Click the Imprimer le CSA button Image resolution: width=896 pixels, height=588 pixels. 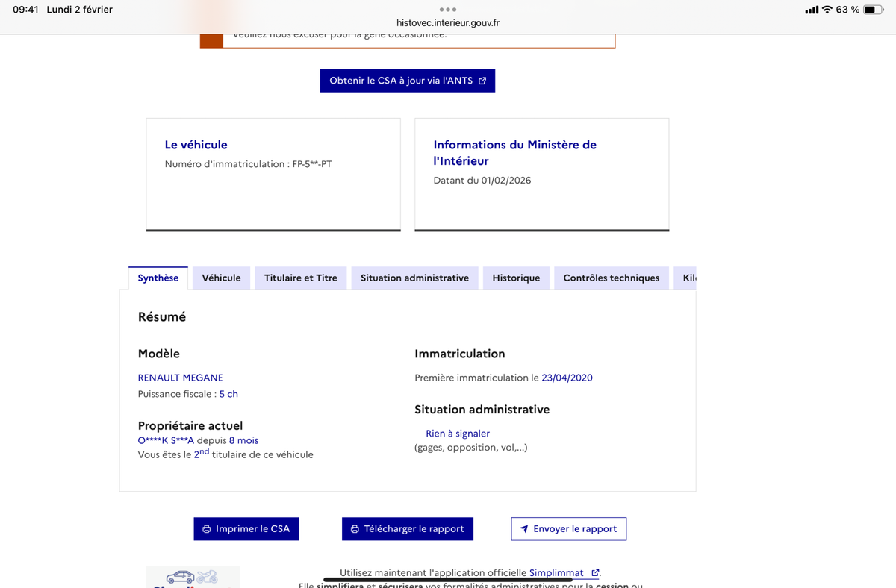[246, 529]
